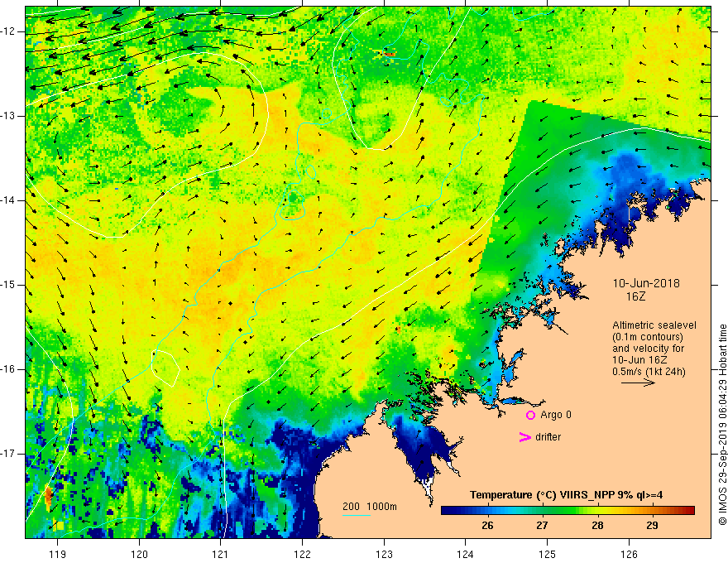
Task: Click the 29 value on color scale
Action: (x=652, y=526)
